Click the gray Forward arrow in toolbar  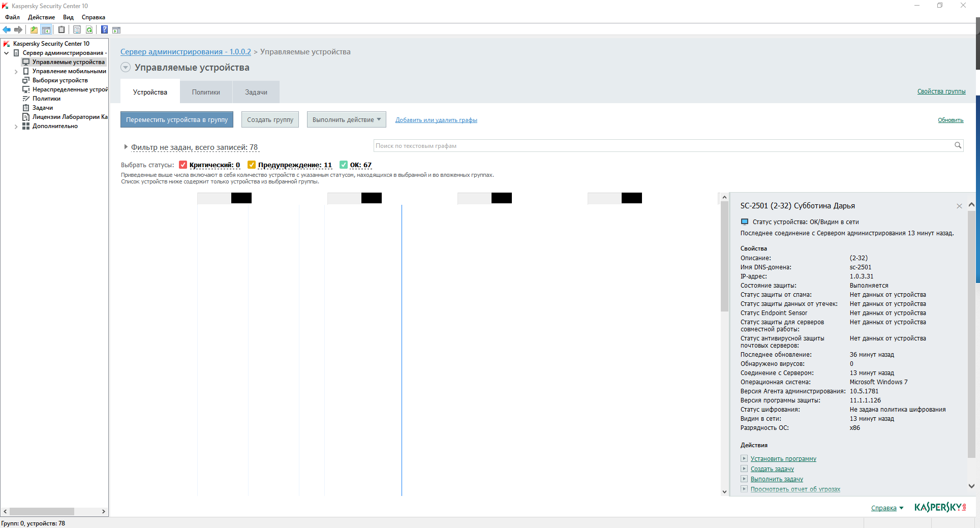18,29
